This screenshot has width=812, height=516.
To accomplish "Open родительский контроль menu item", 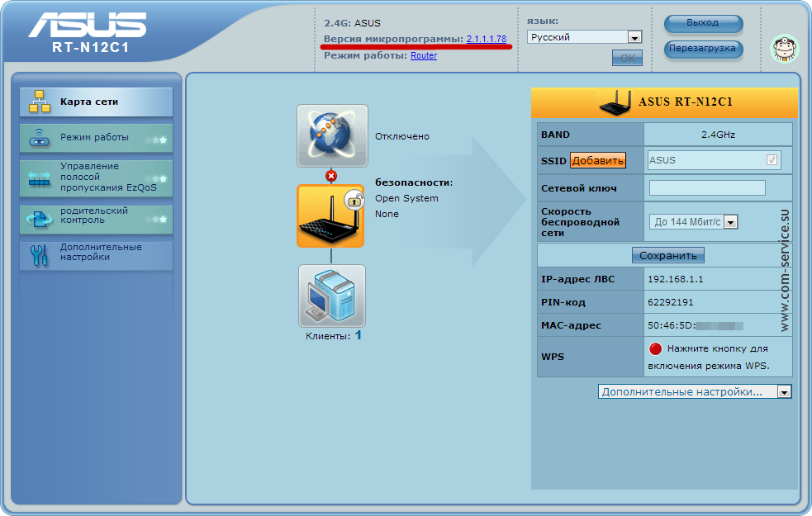I will pyautogui.click(x=97, y=218).
